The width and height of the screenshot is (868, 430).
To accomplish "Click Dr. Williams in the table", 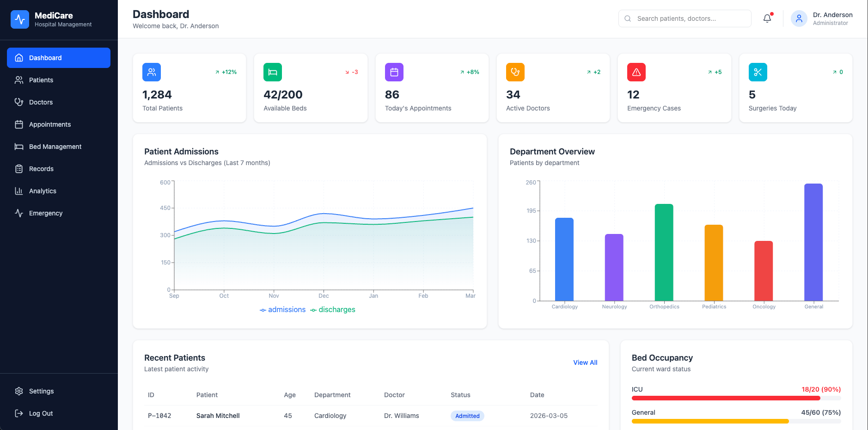I will coord(402,416).
